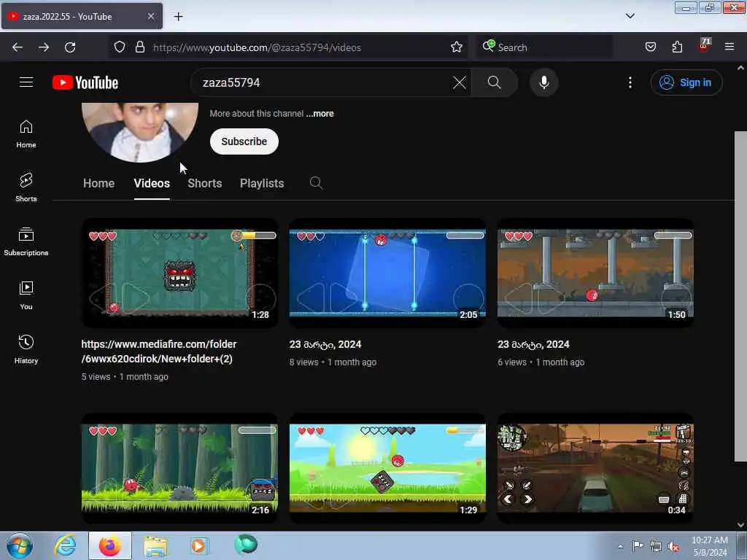Open the tracking protection shield

[120, 47]
